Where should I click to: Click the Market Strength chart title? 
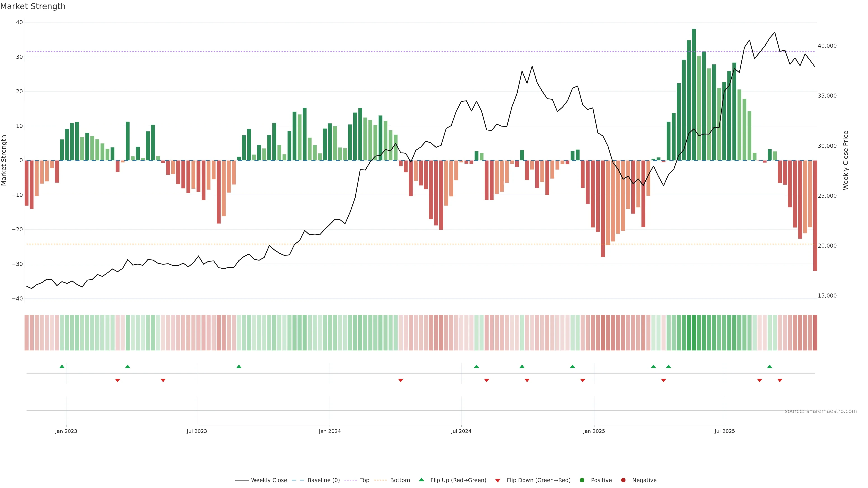(33, 6)
